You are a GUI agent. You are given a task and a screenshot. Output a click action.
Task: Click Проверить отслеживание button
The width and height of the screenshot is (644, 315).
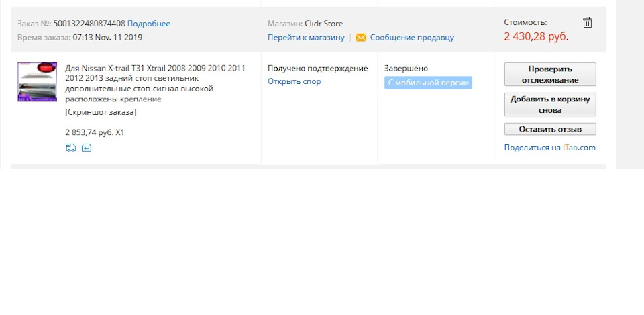tap(550, 75)
